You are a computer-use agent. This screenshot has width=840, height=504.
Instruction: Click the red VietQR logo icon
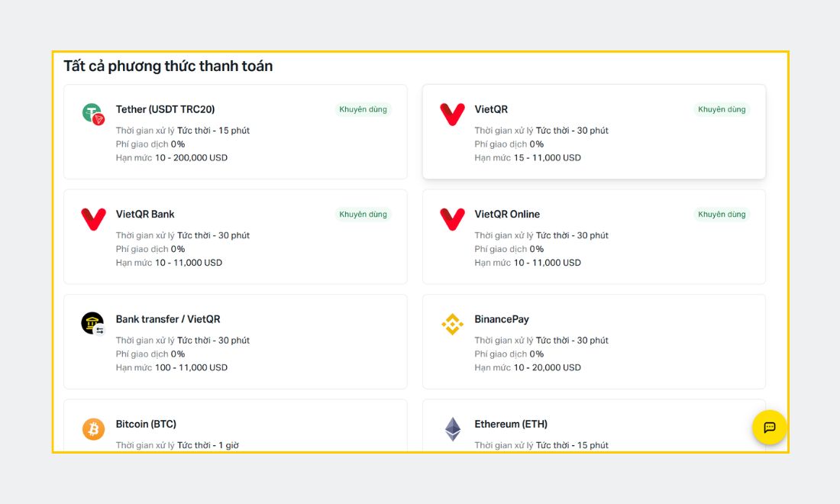click(452, 114)
